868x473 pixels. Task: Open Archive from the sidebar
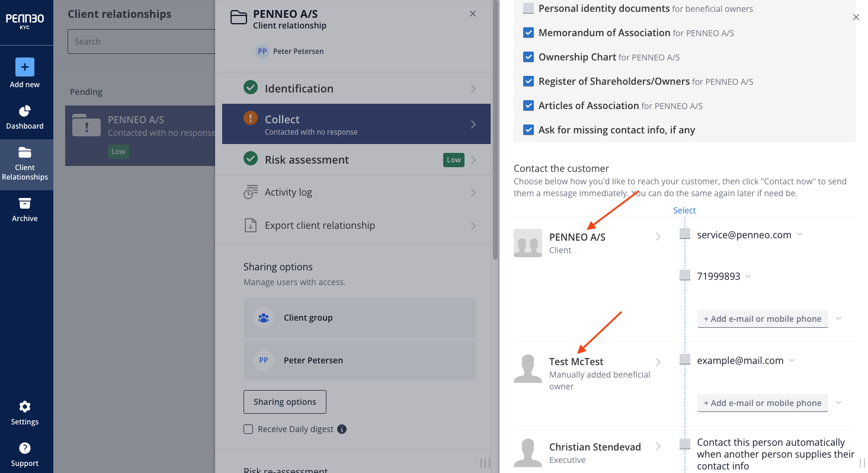point(25,210)
